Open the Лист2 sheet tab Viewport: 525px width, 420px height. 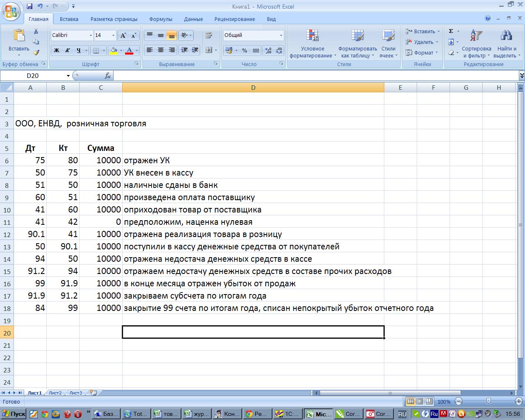[55, 393]
